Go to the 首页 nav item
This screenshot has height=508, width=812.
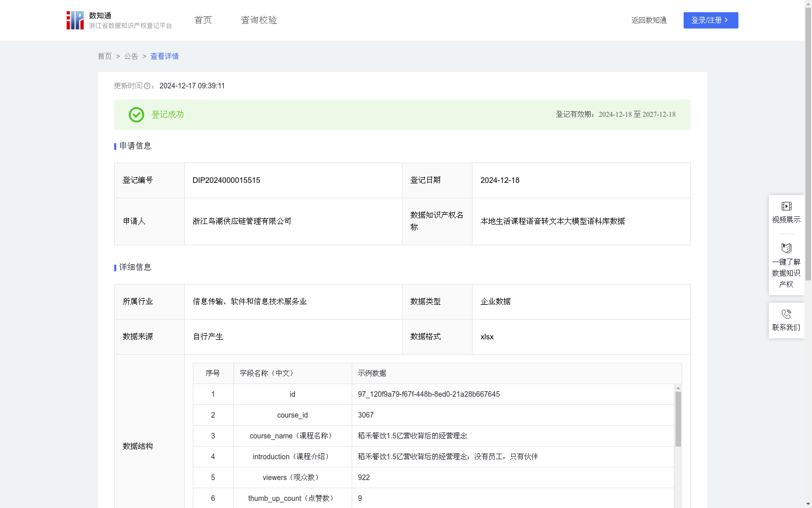pyautogui.click(x=203, y=20)
